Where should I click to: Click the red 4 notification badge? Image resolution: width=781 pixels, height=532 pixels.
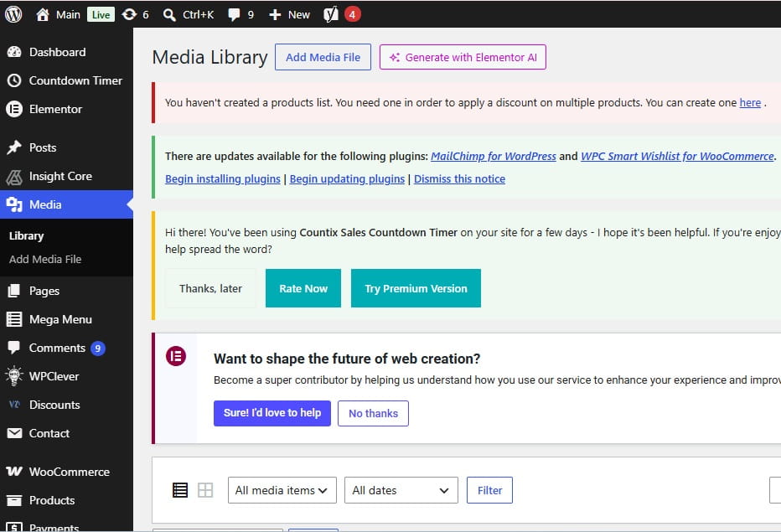click(352, 14)
